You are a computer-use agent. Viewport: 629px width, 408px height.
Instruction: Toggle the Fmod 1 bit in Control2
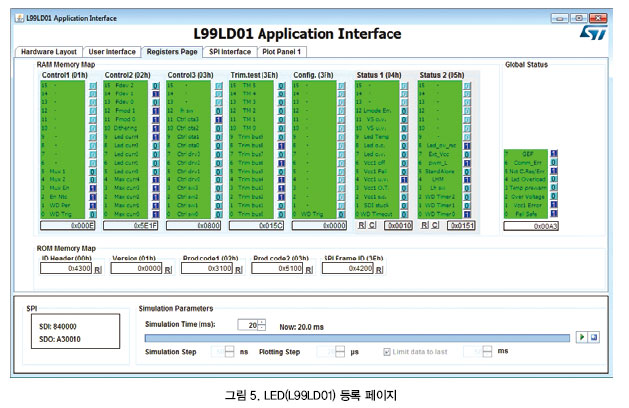coord(156,111)
